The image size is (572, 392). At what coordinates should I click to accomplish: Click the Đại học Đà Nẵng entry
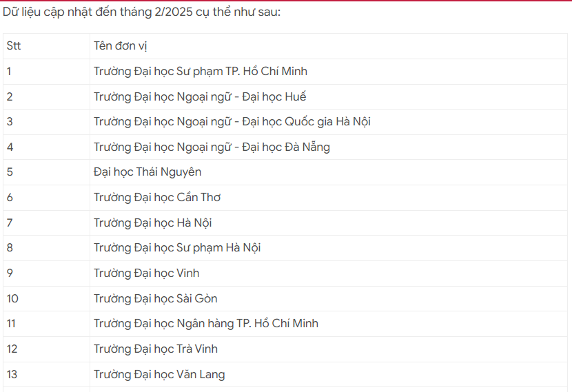pos(212,147)
